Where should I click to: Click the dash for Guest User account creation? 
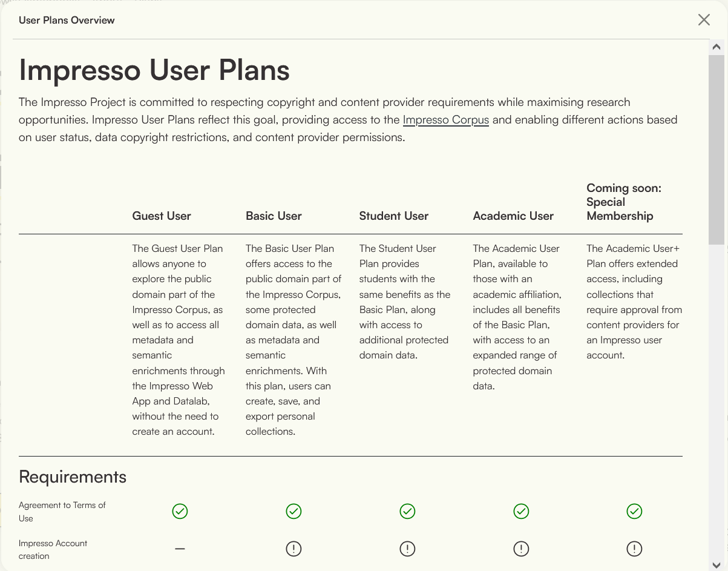coord(180,549)
